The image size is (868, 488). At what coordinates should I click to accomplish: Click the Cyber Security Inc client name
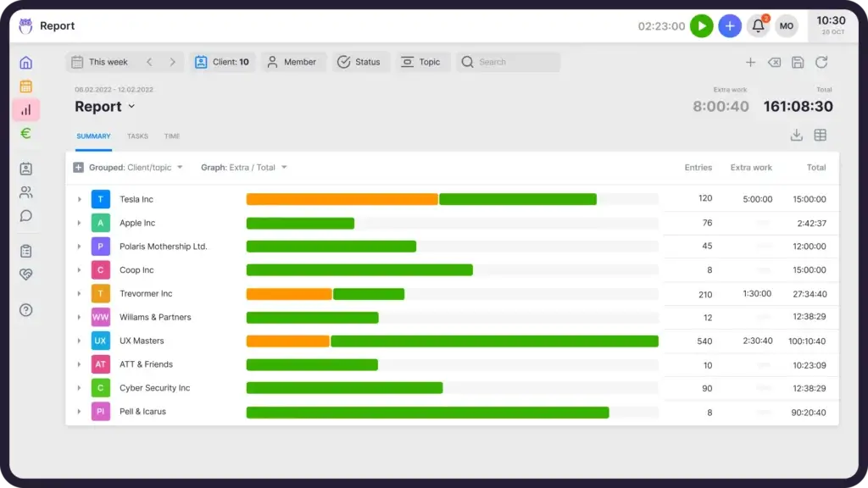coord(154,388)
